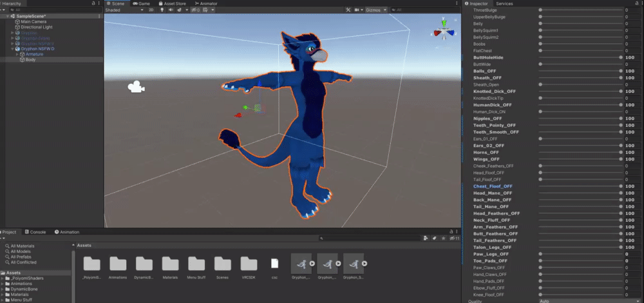Open the Quality Auto dropdown in Inspector
Viewport: 644px width, 303px height.
590,301
